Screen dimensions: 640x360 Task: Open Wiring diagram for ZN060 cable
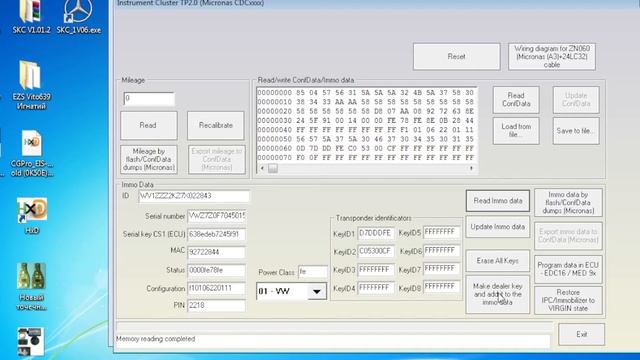(551, 56)
